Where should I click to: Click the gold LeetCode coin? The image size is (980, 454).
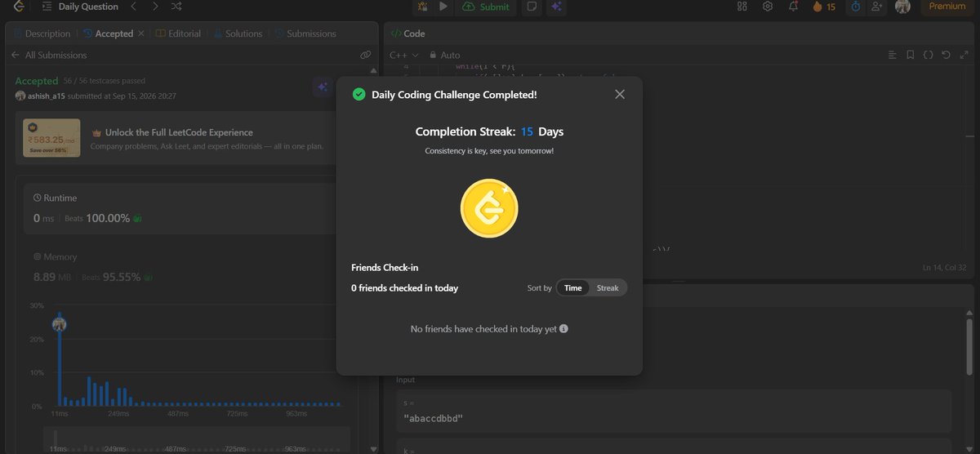(489, 208)
